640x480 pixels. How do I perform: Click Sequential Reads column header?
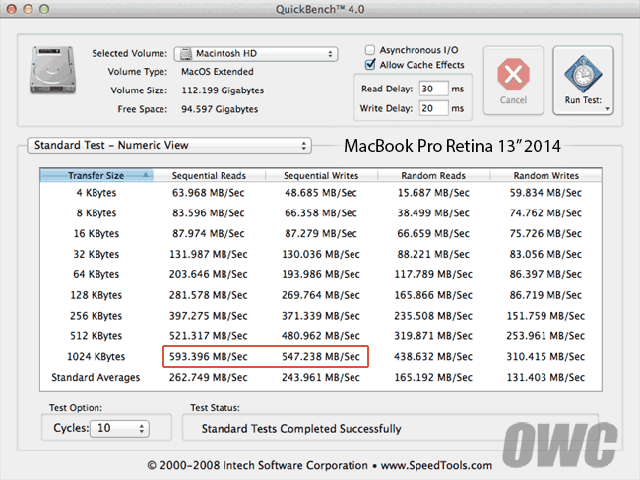[x=209, y=176]
